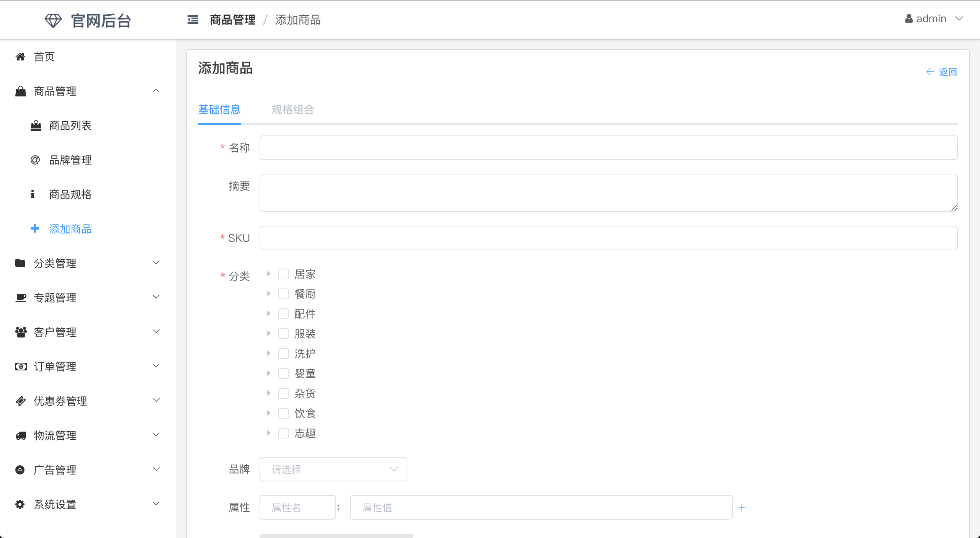980x538 pixels.
Task: Click the admin user avatar icon
Action: point(908,19)
